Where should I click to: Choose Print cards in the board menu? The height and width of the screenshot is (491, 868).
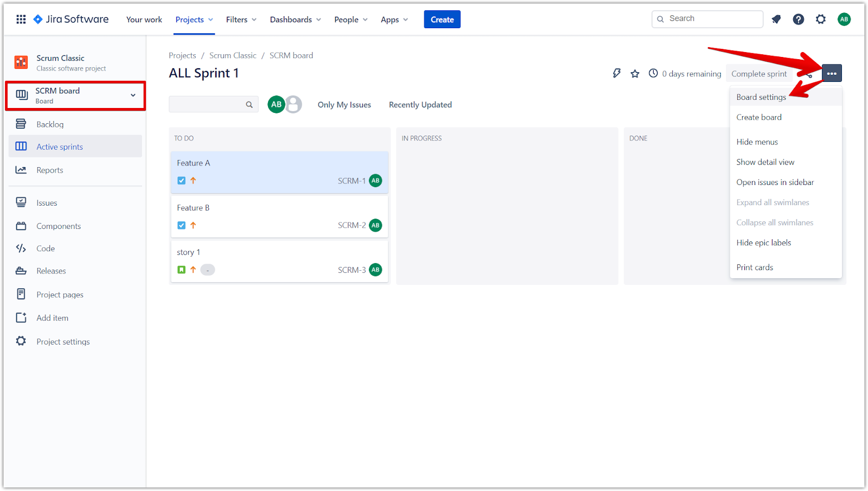pos(755,267)
